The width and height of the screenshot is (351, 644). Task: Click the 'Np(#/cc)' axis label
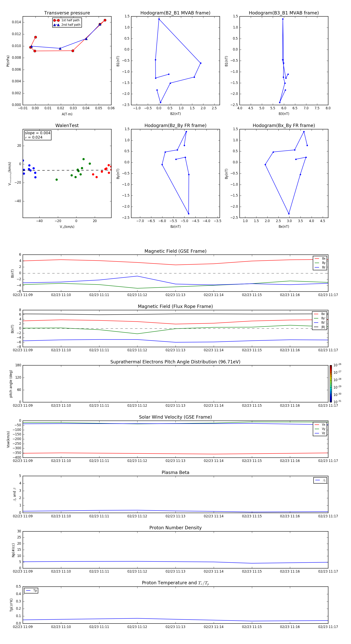13,550
